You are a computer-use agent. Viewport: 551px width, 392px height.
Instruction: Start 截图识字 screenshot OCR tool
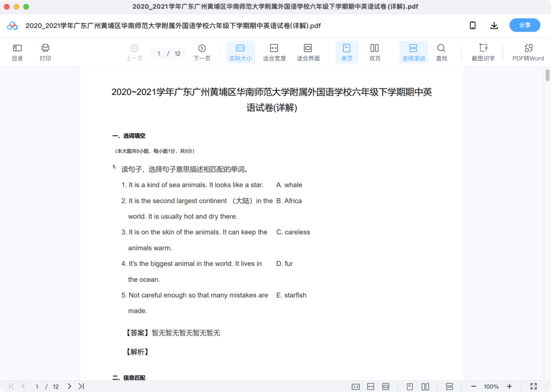[x=483, y=53]
